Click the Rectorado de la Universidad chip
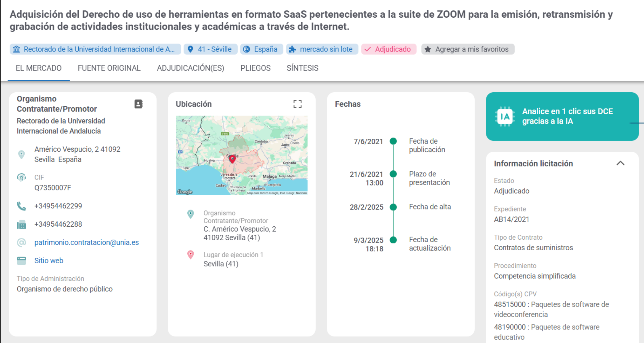 click(x=95, y=49)
